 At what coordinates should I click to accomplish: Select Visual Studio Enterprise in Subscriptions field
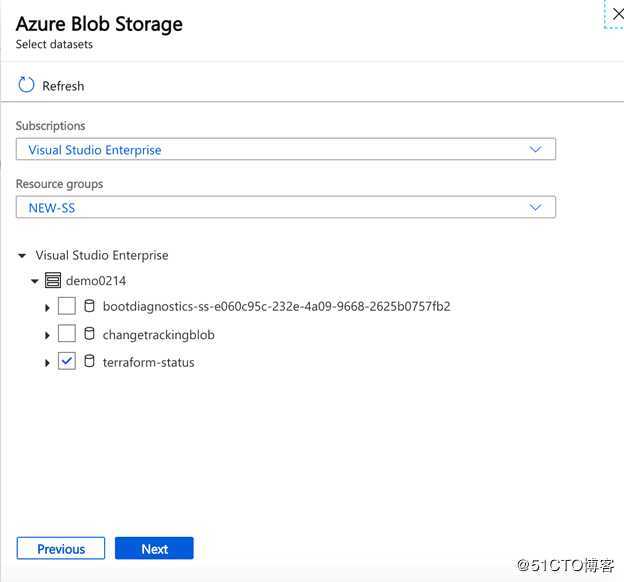(x=286, y=149)
